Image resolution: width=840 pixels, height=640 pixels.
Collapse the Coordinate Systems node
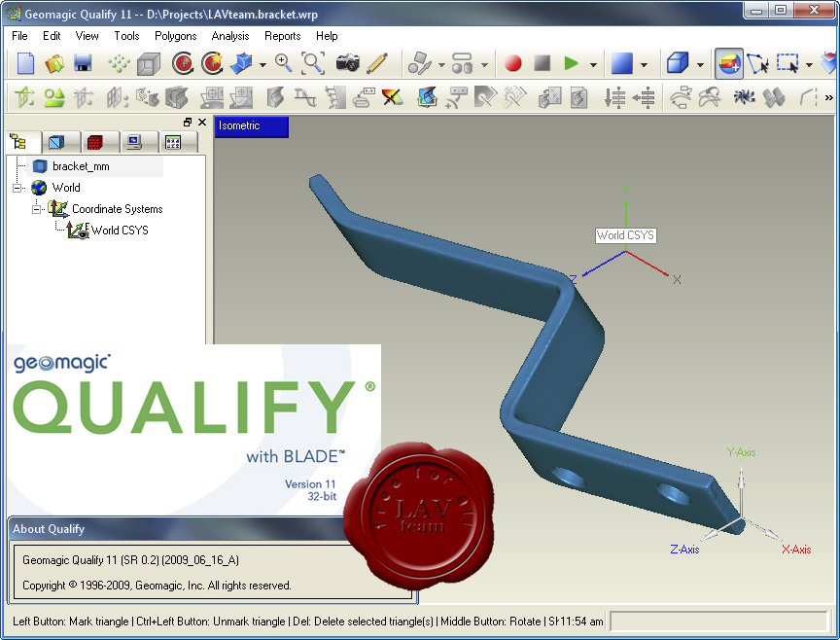[36, 209]
